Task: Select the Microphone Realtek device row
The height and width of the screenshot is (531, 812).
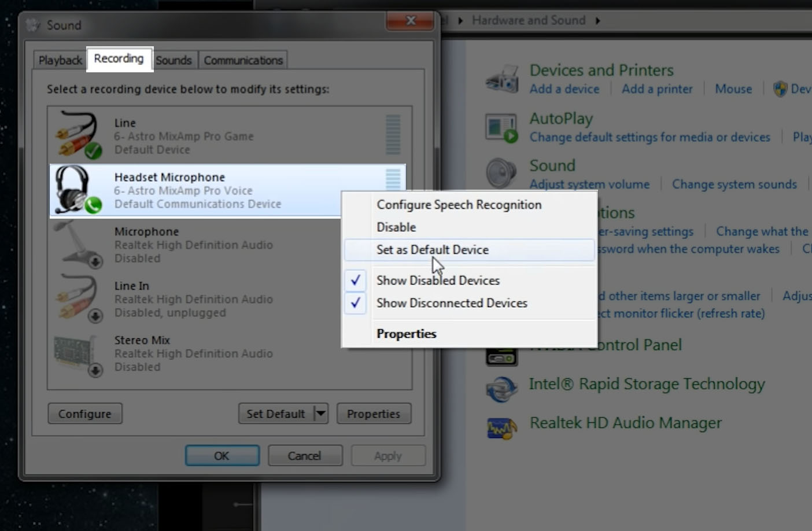Action: click(230, 245)
